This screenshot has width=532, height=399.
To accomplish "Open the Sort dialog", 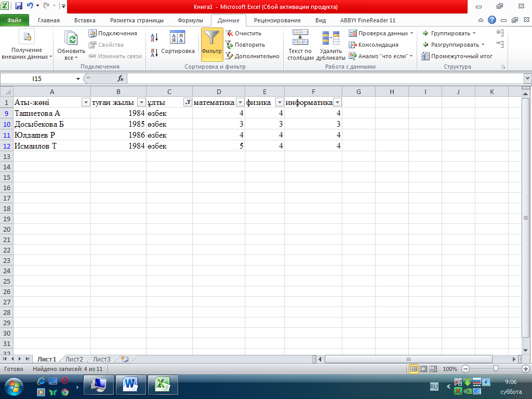I will click(178, 42).
